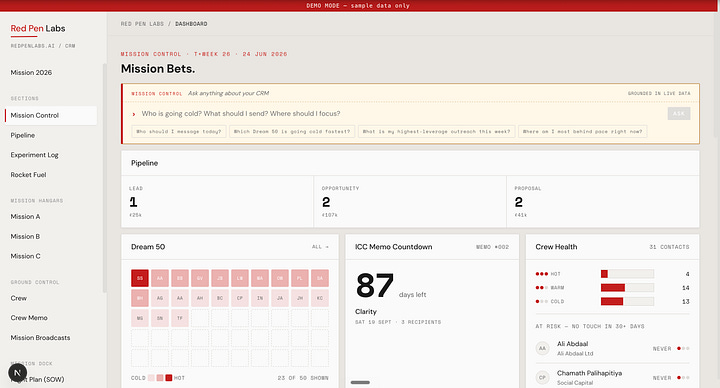Click the COLD status dots indicator
Image resolution: width=720 pixels, height=388 pixels.
542,301
